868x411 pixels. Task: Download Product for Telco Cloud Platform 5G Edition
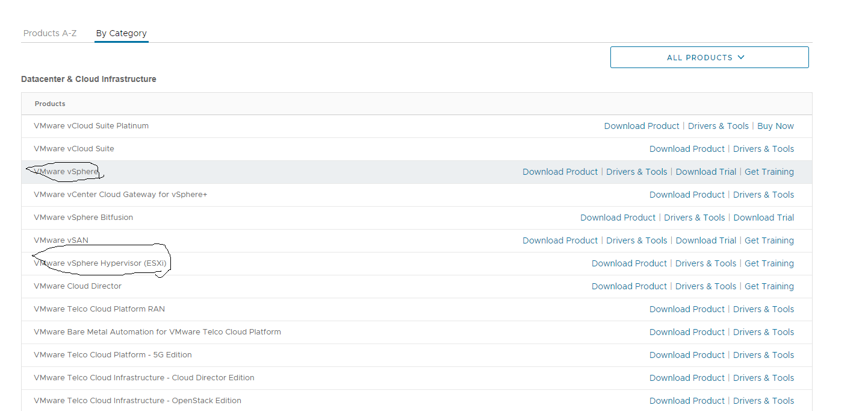point(687,355)
